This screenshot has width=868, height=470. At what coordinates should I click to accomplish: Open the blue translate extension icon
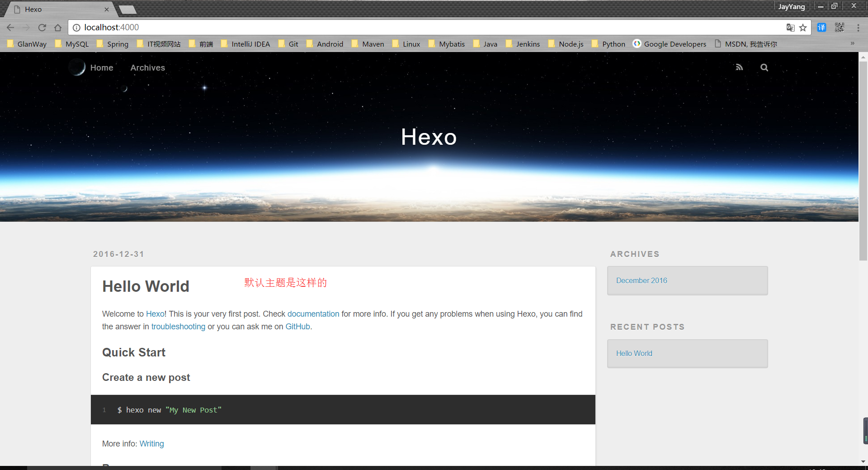[821, 28]
